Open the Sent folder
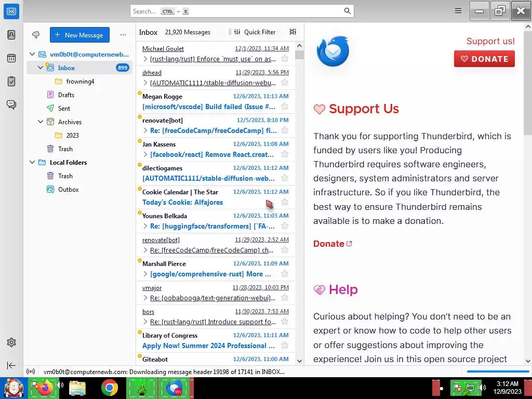Screen dimensions: 532x399 [79, 108]
